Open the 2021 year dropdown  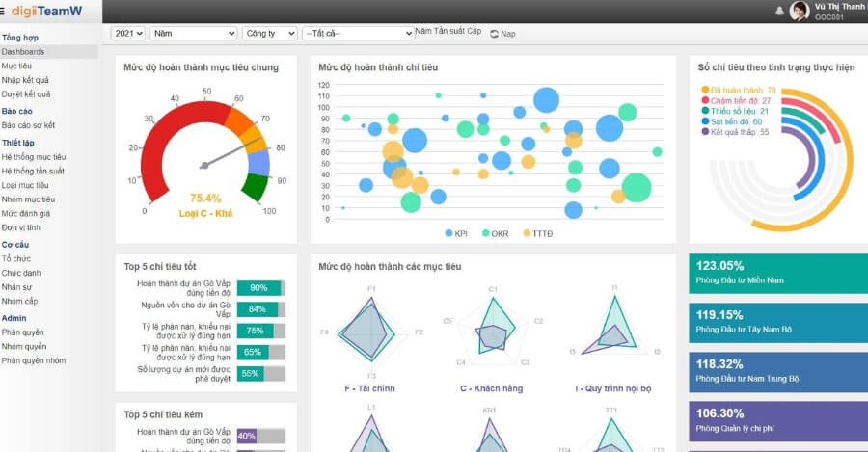coord(127,33)
